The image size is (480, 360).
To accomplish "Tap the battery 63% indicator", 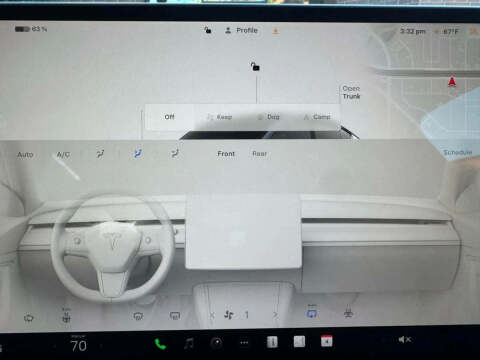I will (x=31, y=29).
